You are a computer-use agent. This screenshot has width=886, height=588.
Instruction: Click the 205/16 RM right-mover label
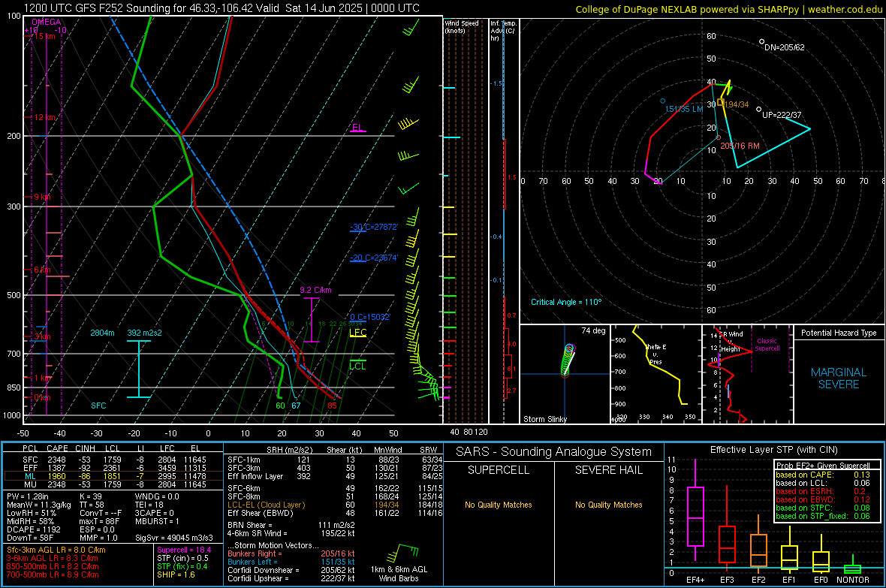point(740,146)
